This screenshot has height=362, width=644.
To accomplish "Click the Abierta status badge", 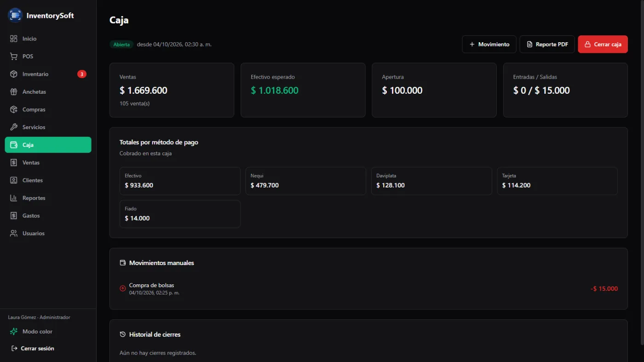I will (121, 45).
